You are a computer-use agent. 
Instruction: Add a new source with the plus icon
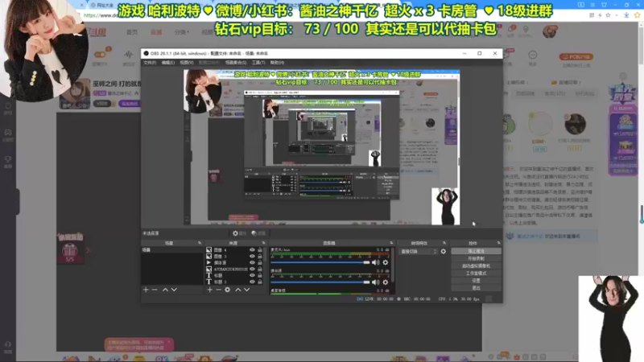(209, 290)
